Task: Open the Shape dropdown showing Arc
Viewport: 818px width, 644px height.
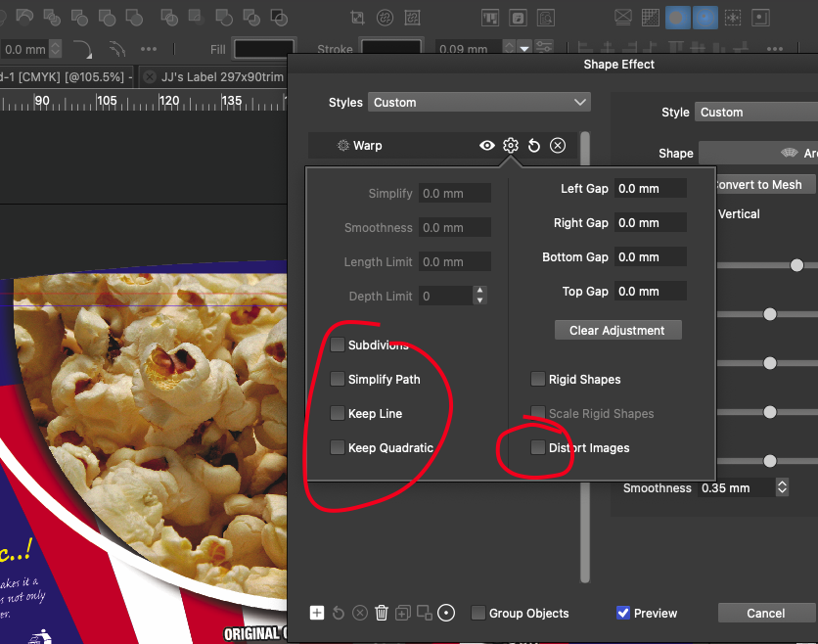Action: pos(757,154)
